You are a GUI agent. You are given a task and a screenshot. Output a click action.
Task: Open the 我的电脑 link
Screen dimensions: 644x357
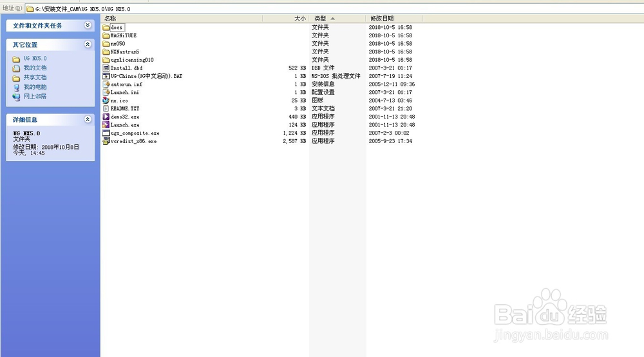click(35, 87)
